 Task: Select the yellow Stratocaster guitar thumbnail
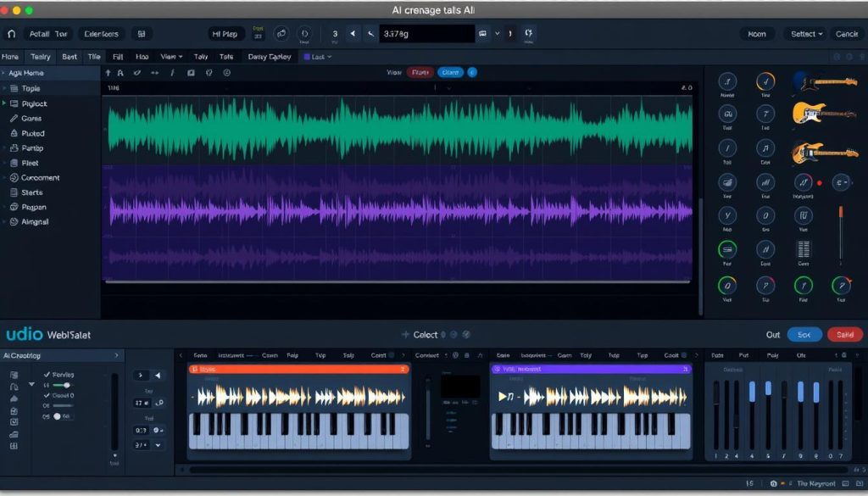pos(825,113)
